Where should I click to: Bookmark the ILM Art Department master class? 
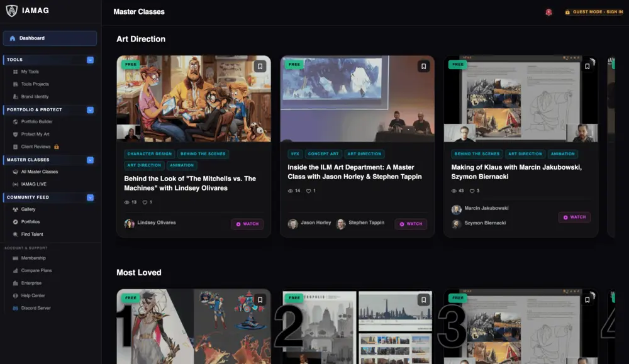[423, 66]
